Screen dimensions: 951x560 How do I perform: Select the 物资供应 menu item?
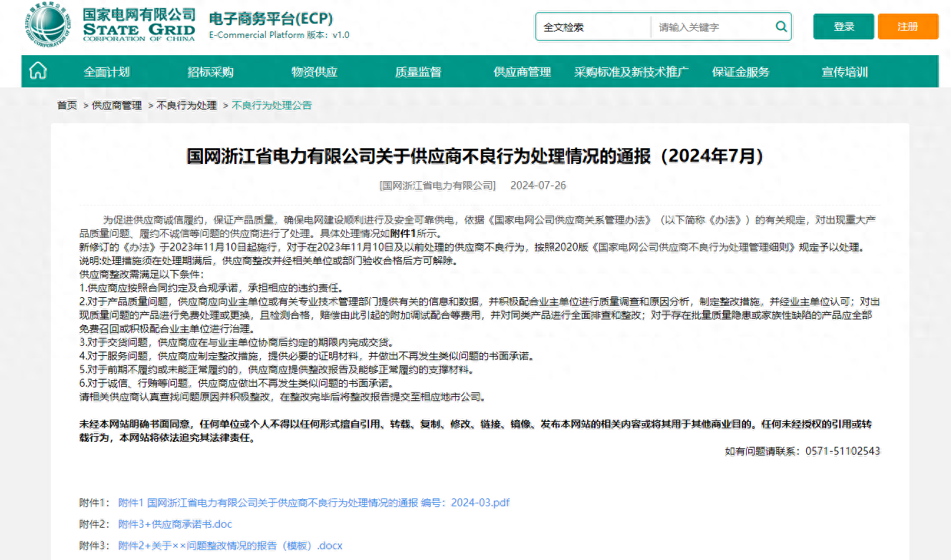coord(314,72)
